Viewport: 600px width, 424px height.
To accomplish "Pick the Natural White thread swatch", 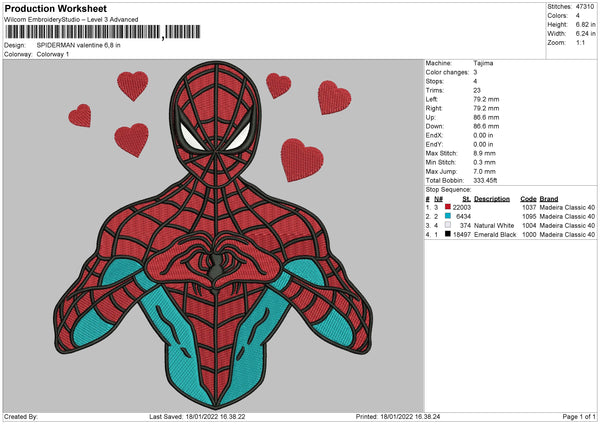I will point(448,226).
